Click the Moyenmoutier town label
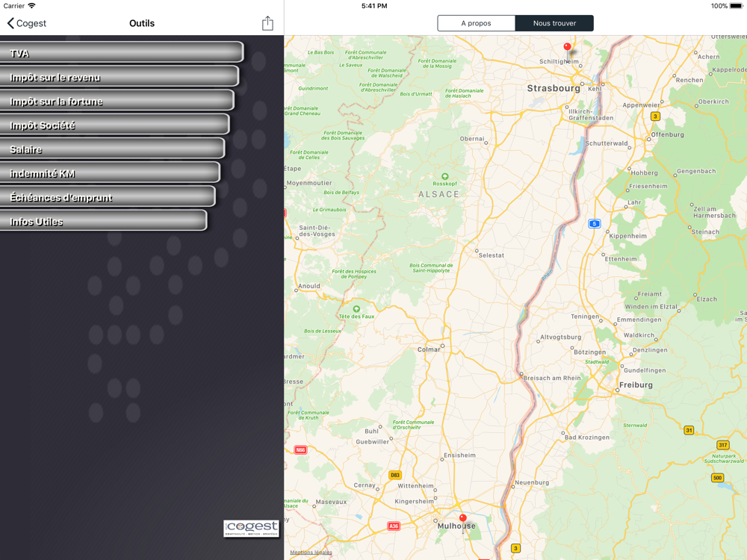 (x=309, y=183)
